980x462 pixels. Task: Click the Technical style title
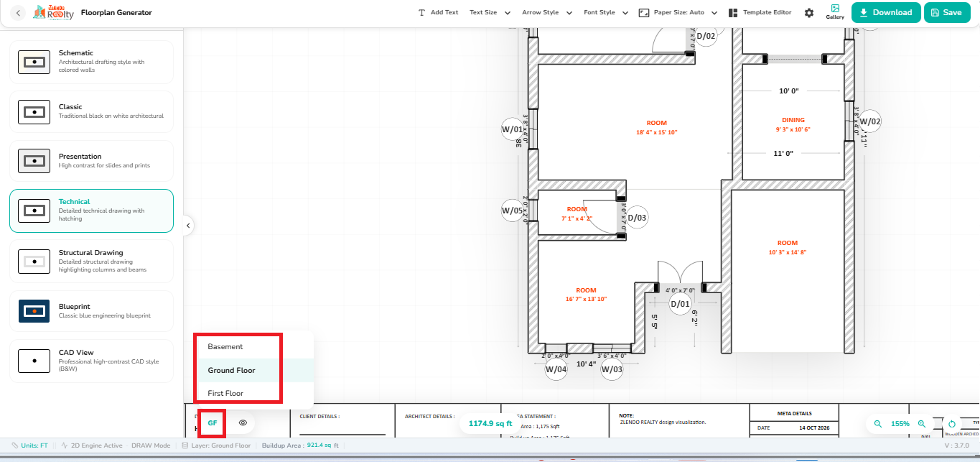[75, 202]
